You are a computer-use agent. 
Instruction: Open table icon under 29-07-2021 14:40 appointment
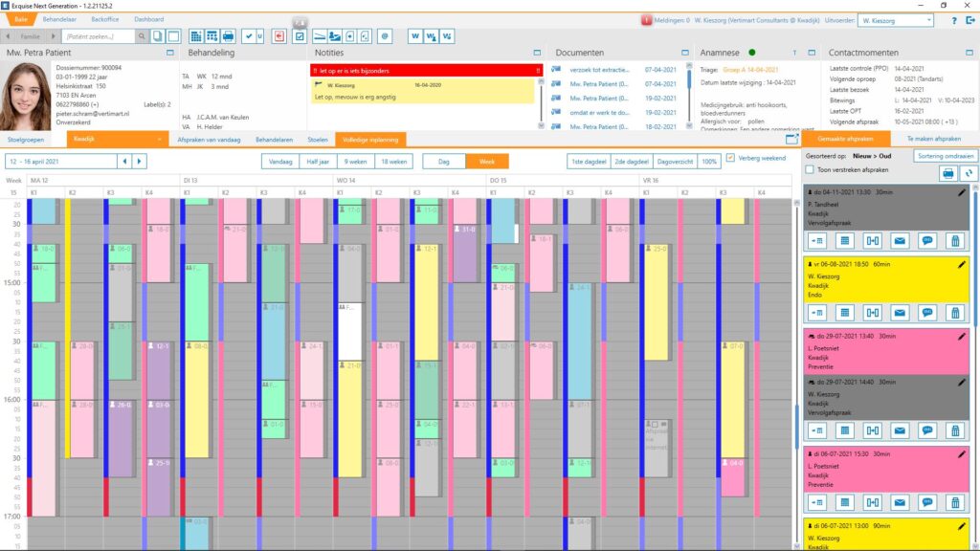point(844,430)
